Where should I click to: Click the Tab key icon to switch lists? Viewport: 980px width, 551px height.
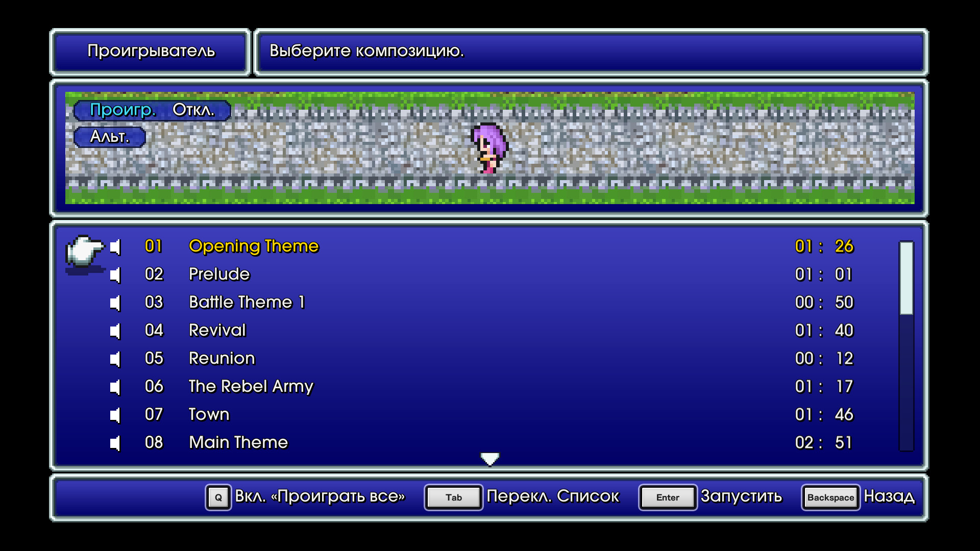click(453, 497)
